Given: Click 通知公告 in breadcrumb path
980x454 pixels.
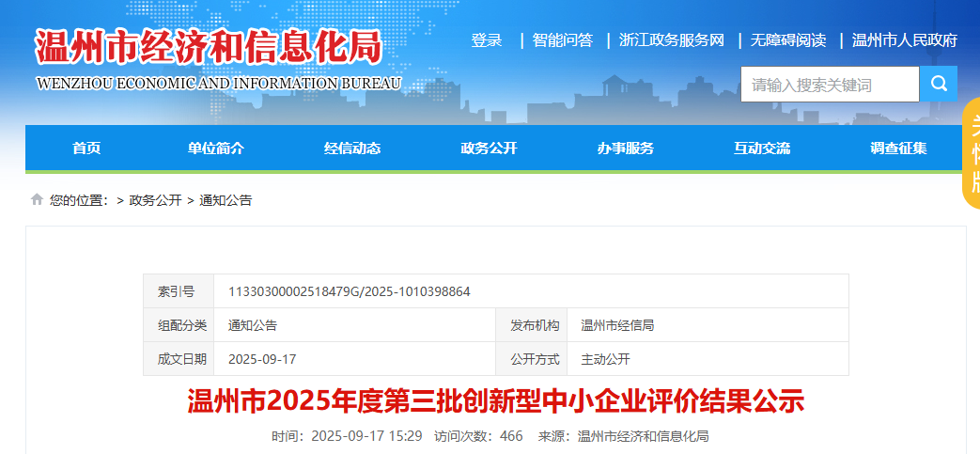Looking at the screenshot, I should coord(226,200).
